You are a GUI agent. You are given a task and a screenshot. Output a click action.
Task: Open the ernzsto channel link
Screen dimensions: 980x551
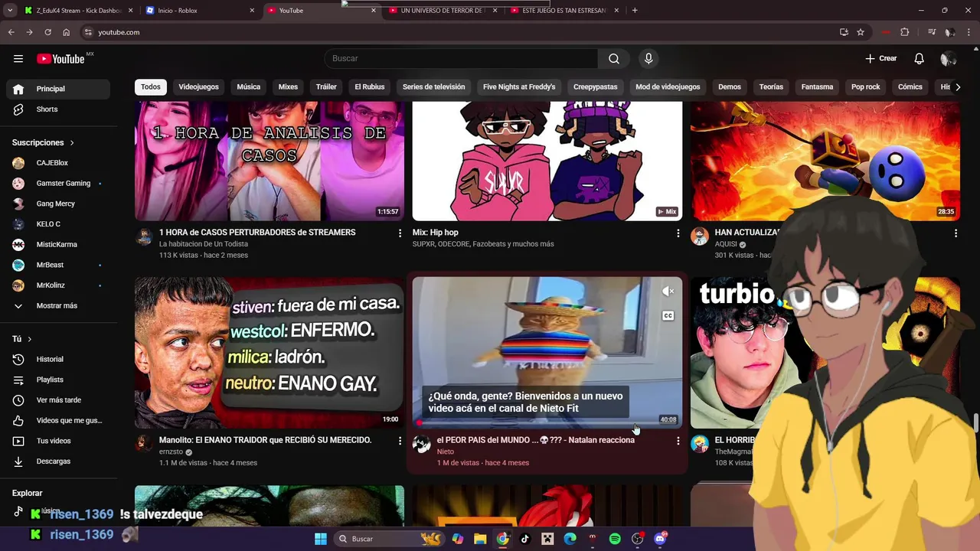coord(171,452)
